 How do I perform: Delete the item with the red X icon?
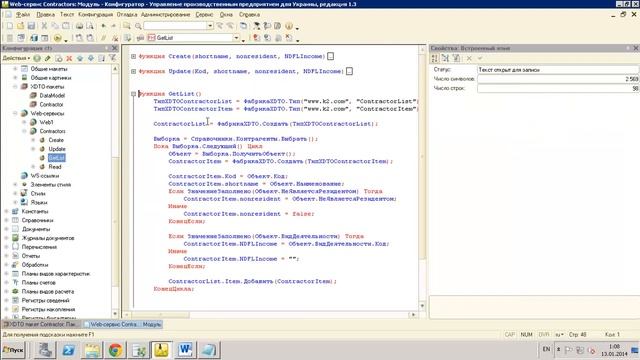69,58
